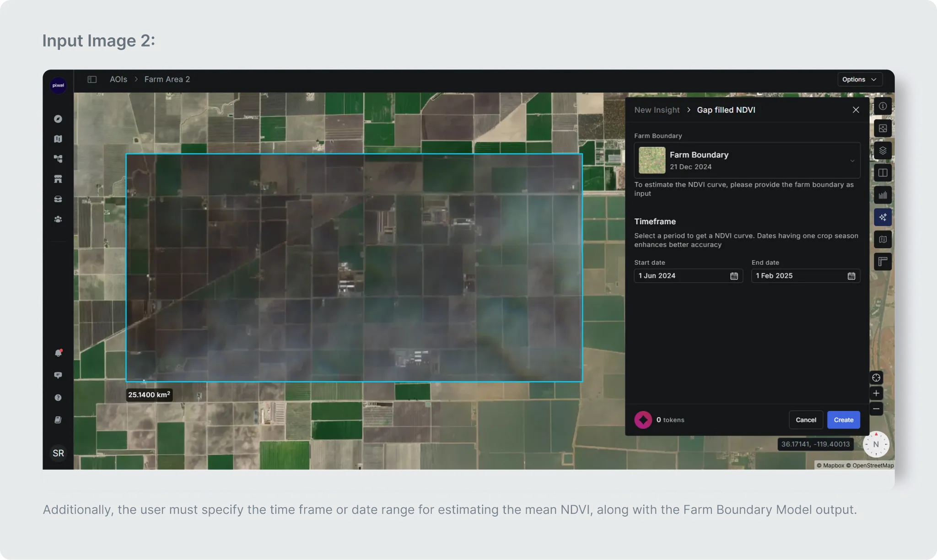
Task: Open the folded map icon in left sidebar
Action: [58, 139]
